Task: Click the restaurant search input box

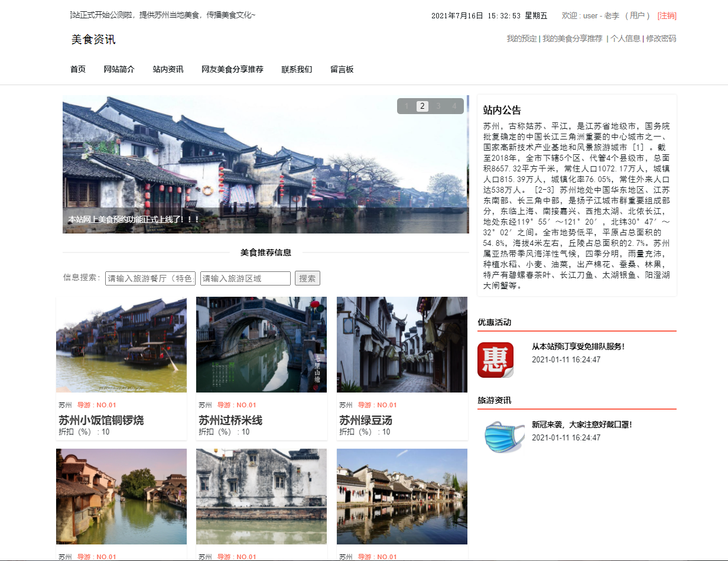Action: (149, 278)
